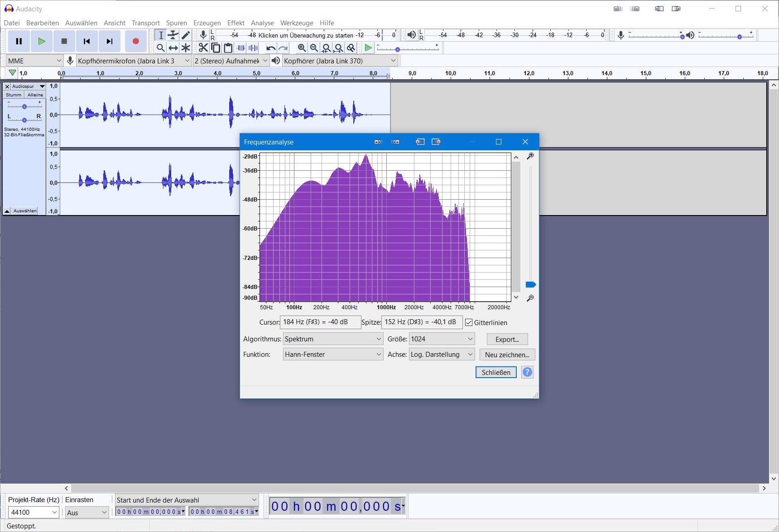Open the Kopfhörermikrofon recording device dropdown
The height and width of the screenshot is (532, 779).
(134, 61)
